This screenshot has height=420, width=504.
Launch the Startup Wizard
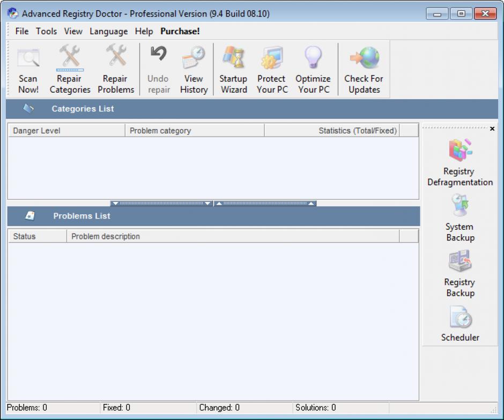point(234,69)
